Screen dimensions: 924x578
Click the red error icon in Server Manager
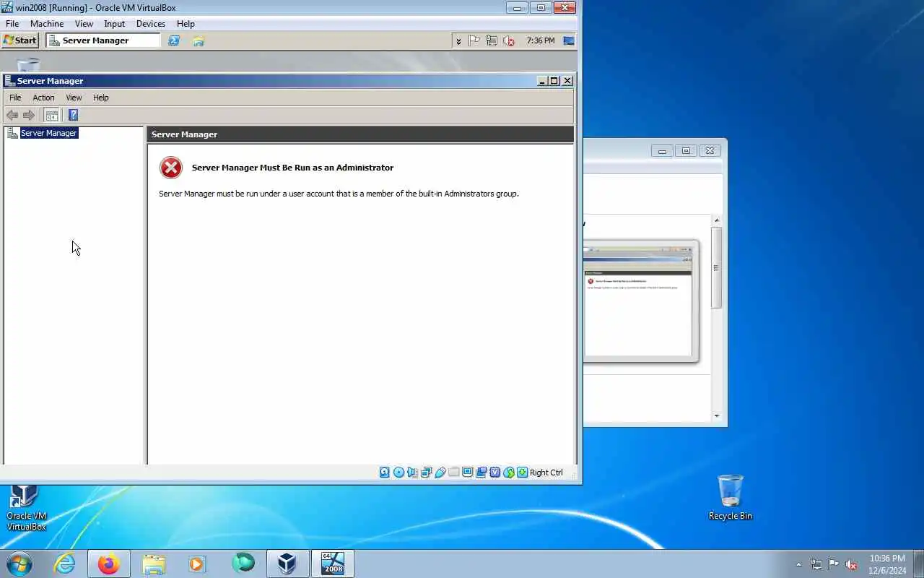click(x=171, y=168)
